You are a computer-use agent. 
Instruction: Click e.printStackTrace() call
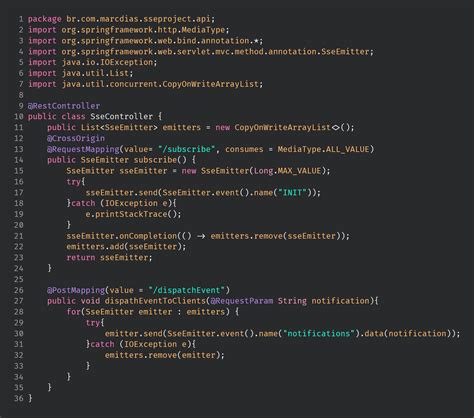[133, 214]
